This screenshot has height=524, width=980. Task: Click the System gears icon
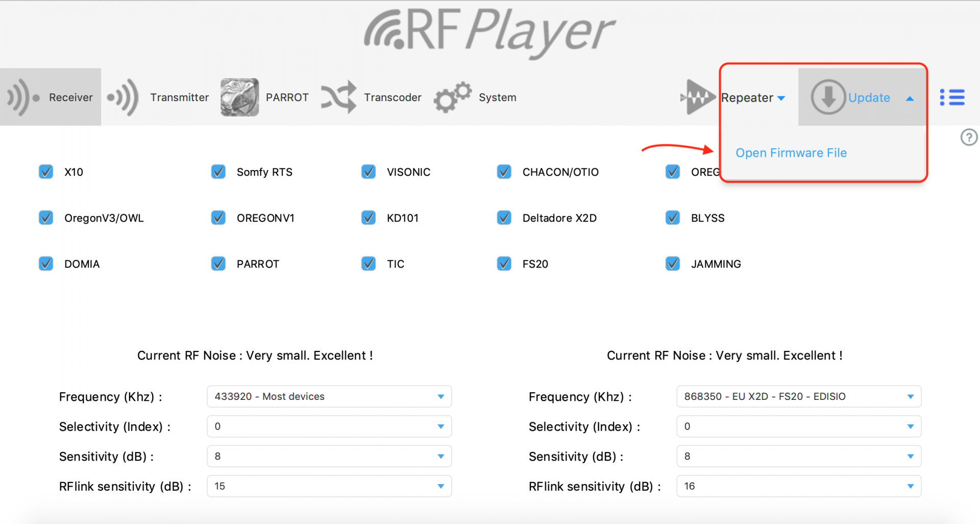click(x=452, y=97)
